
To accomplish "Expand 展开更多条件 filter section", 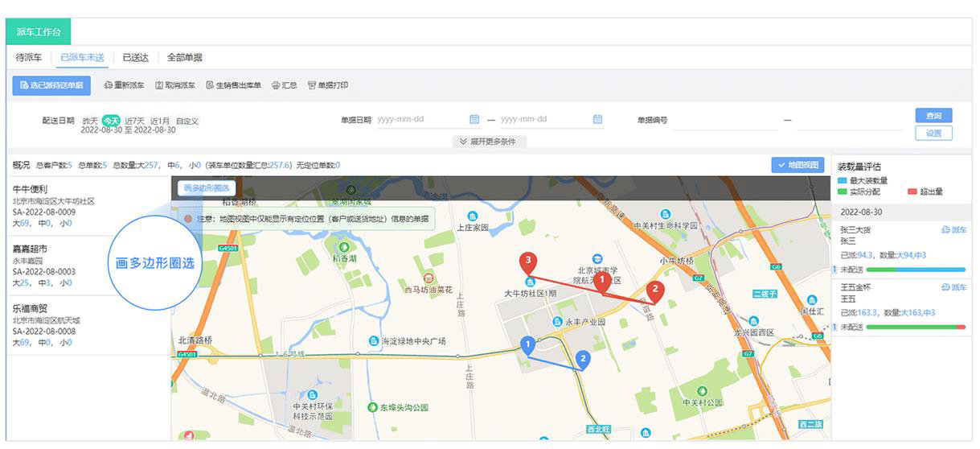I will [487, 142].
